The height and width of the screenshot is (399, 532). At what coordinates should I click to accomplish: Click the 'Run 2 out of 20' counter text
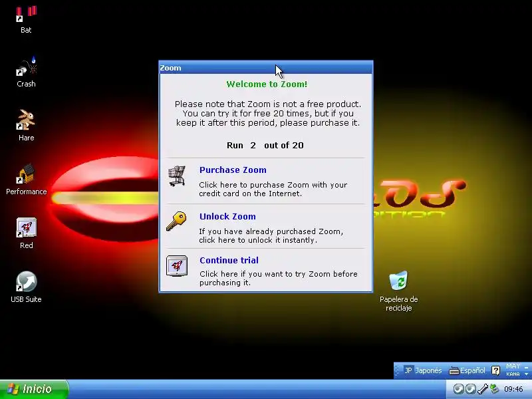pyautogui.click(x=265, y=145)
